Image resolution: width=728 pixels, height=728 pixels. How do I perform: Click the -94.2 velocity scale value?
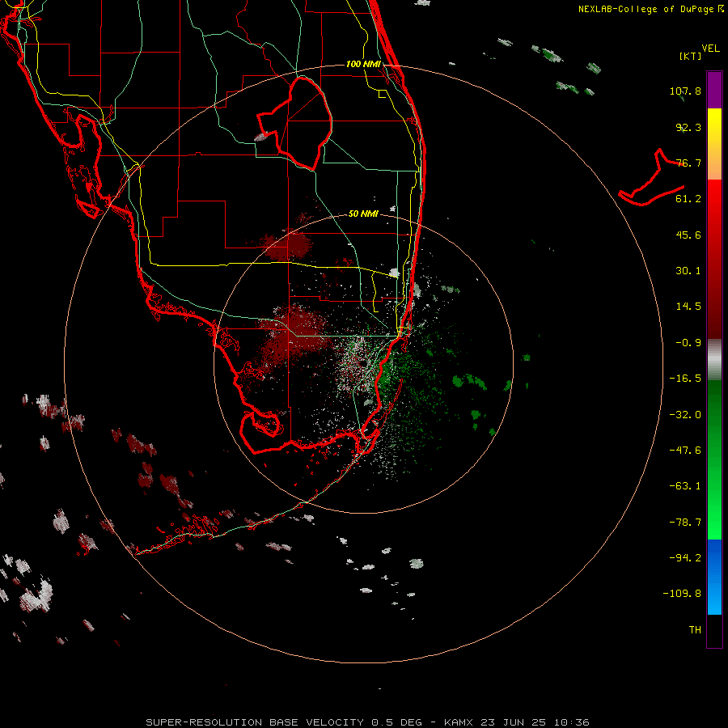tap(685, 557)
